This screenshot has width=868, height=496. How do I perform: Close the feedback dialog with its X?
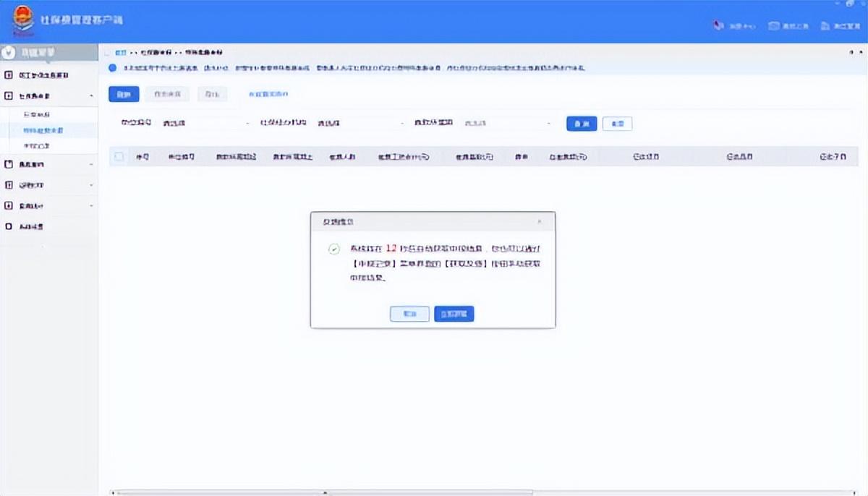coord(539,221)
